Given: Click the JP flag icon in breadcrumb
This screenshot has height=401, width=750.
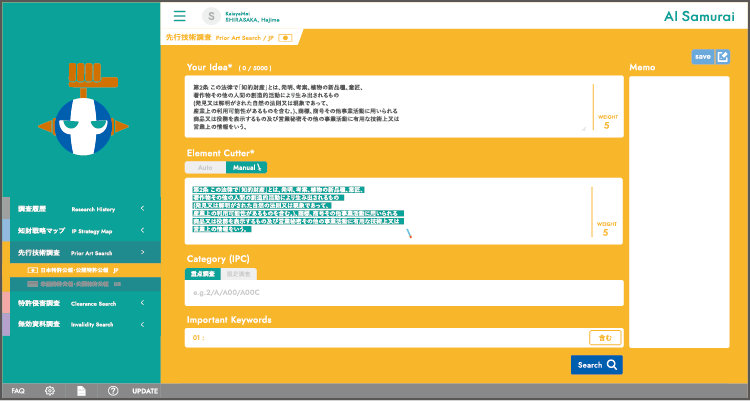Looking at the screenshot, I should tap(286, 37).
